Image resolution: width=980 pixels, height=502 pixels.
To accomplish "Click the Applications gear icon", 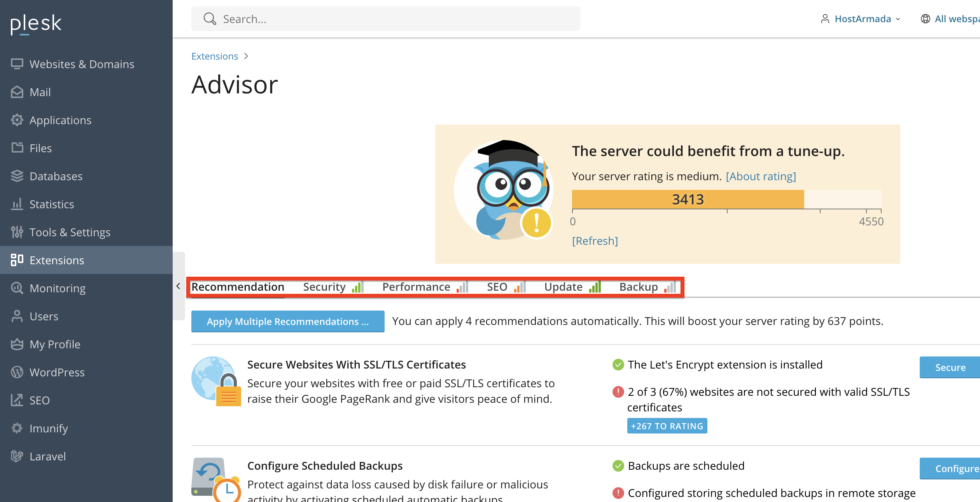I will point(17,120).
